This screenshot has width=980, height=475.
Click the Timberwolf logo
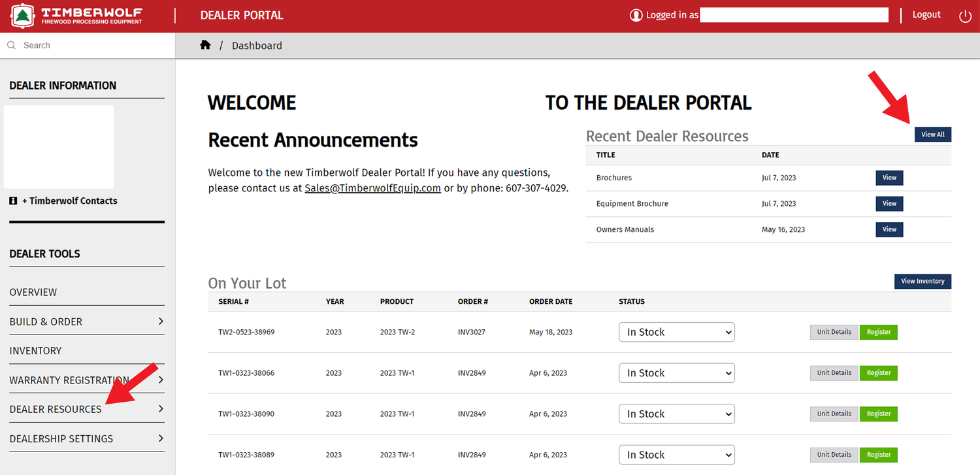[76, 16]
